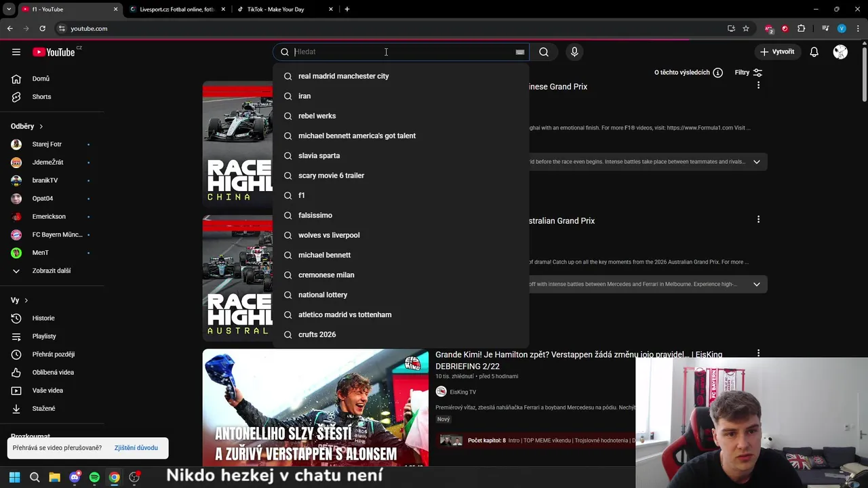Expand the Australian Grand Prix video description chevron
The image size is (868, 488).
(757, 284)
